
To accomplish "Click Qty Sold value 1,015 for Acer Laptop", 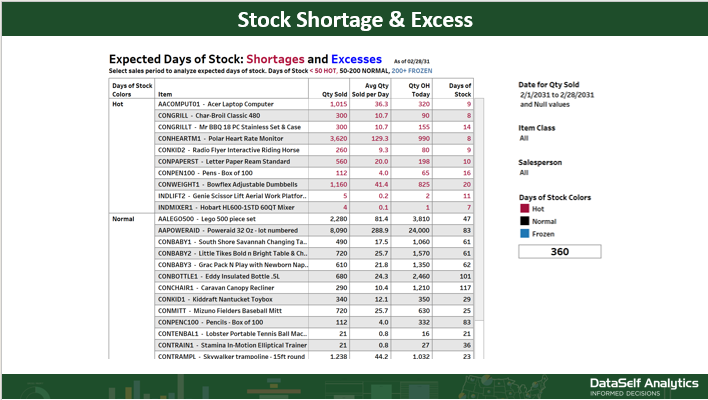I will 339,104.
